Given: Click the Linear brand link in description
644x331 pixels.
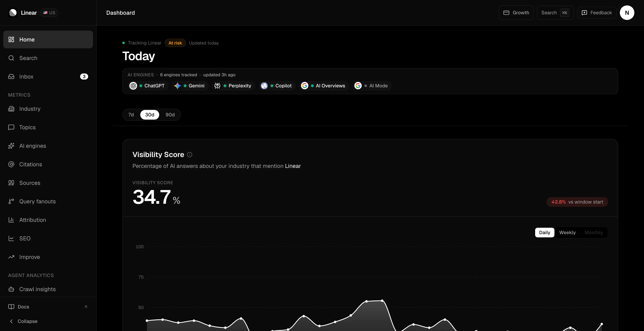Looking at the screenshot, I should point(293,166).
